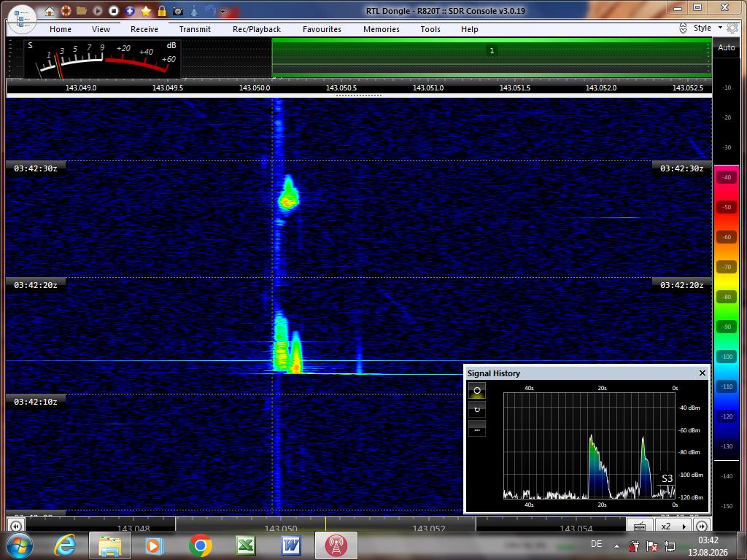
Task: Click the -90 green level on colour scale
Action: 727,327
